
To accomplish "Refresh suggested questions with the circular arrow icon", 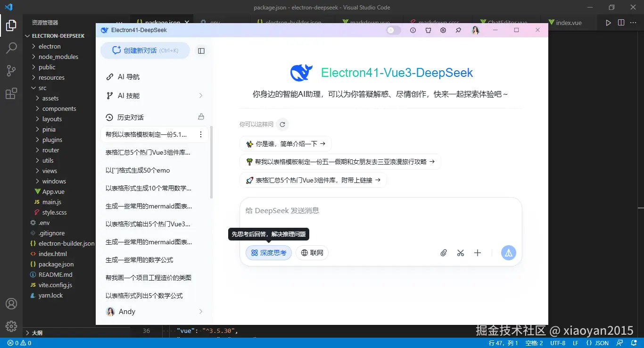I will (x=282, y=124).
